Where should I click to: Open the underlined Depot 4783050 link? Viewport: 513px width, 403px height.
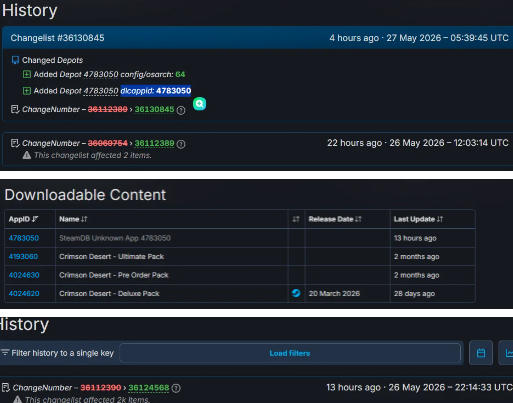click(x=101, y=91)
